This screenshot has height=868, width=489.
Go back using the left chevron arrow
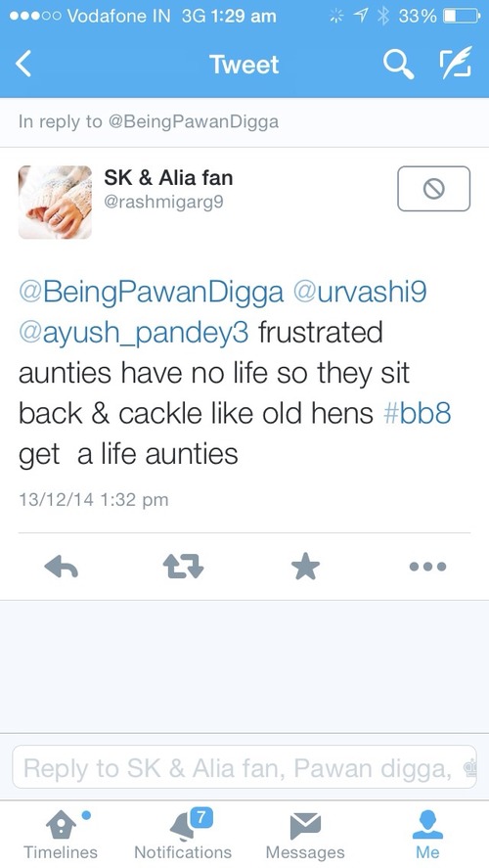[x=22, y=64]
